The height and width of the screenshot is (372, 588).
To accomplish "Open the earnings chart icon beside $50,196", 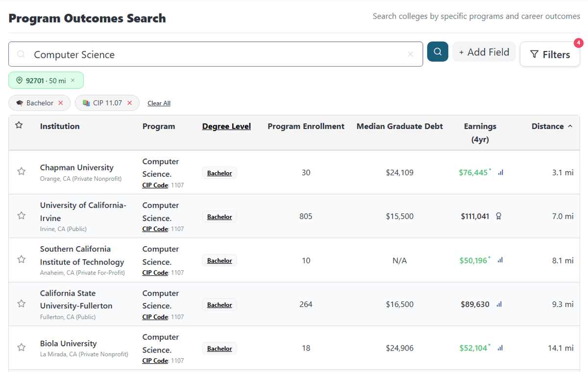I will pyautogui.click(x=500, y=260).
